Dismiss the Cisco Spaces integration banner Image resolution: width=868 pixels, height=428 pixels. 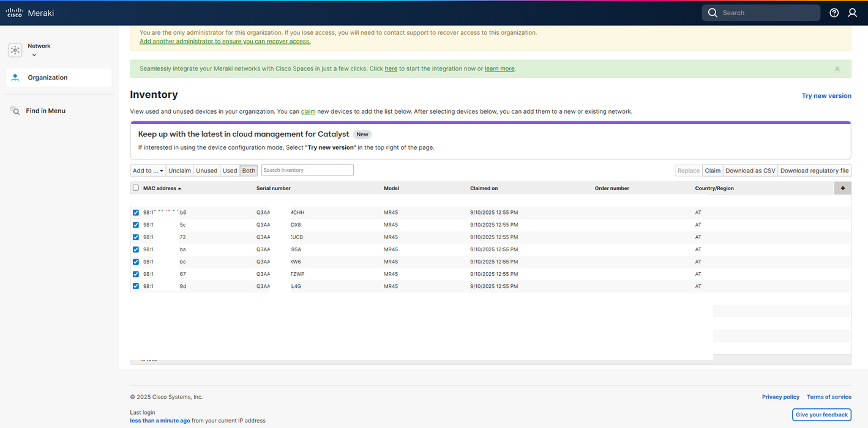[x=837, y=69]
